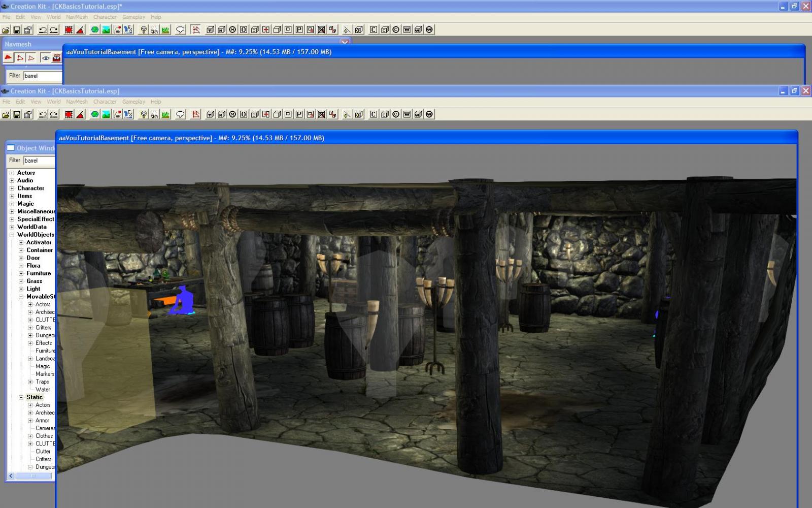812x508 pixels.
Task: Click circled W icon in front window toolbar
Action: coord(429,115)
